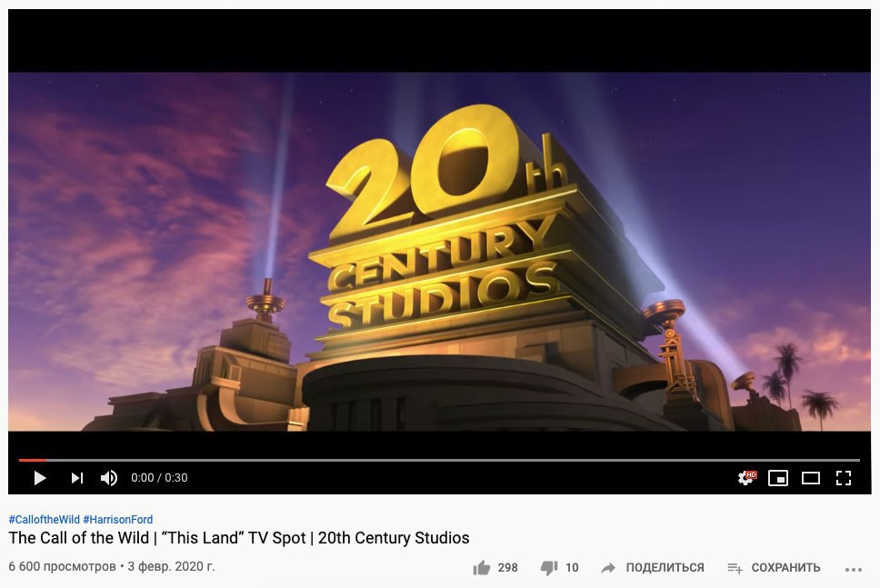Viewport: 880px width, 588px height.
Task: Click ПОДЕЛИТЬСЯ share button
Action: 665,568
